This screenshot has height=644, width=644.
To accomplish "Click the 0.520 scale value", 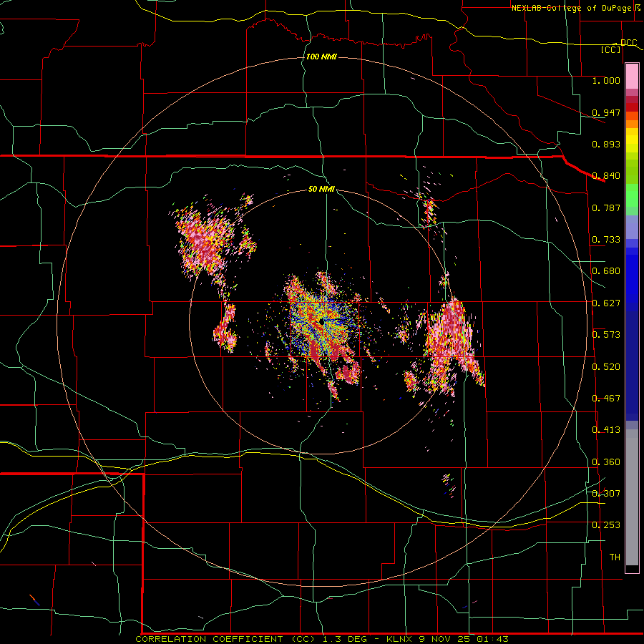I will pos(606,367).
